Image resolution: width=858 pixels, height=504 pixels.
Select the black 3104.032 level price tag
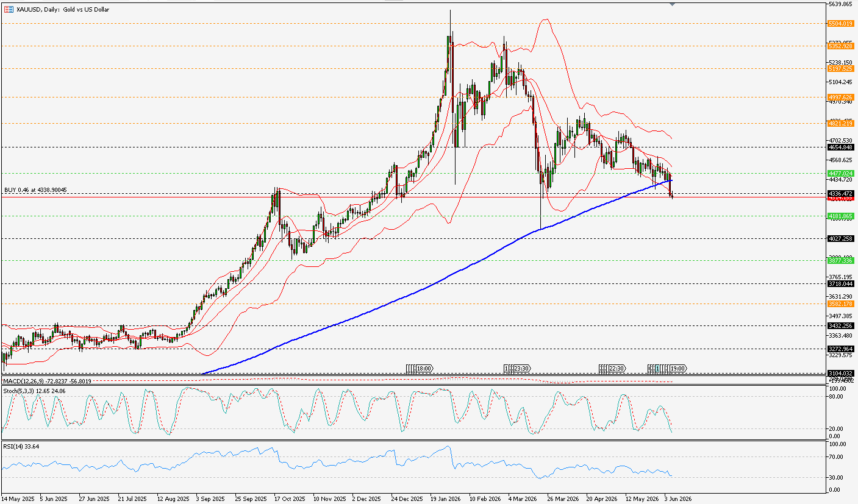pyautogui.click(x=842, y=373)
